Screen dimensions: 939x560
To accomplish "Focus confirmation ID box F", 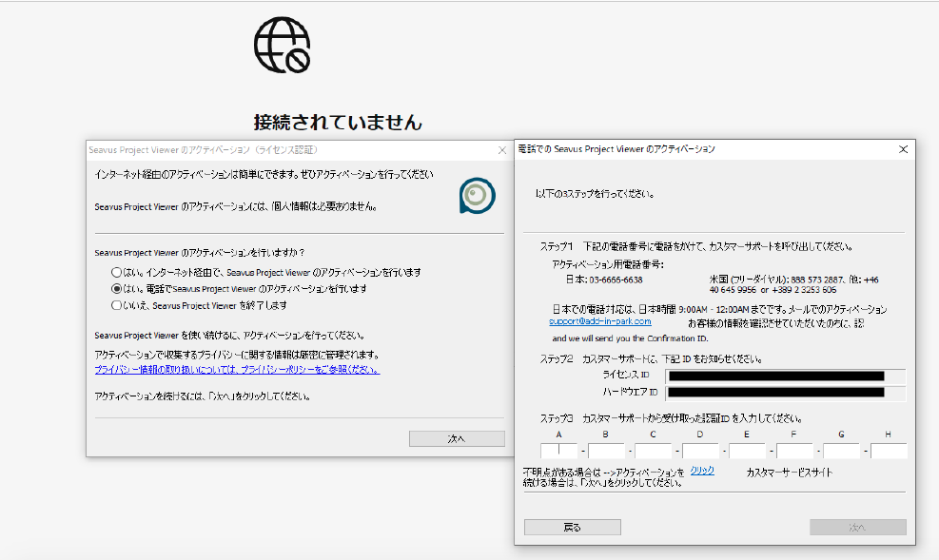I will tap(794, 451).
